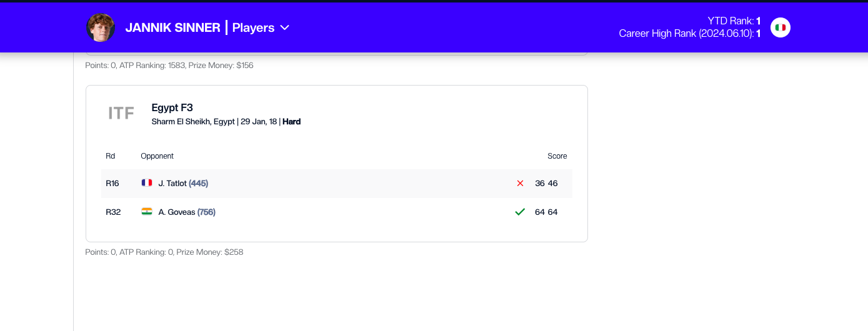The width and height of the screenshot is (868, 331).
Task: Click the 36 46 match score
Action: (x=546, y=184)
